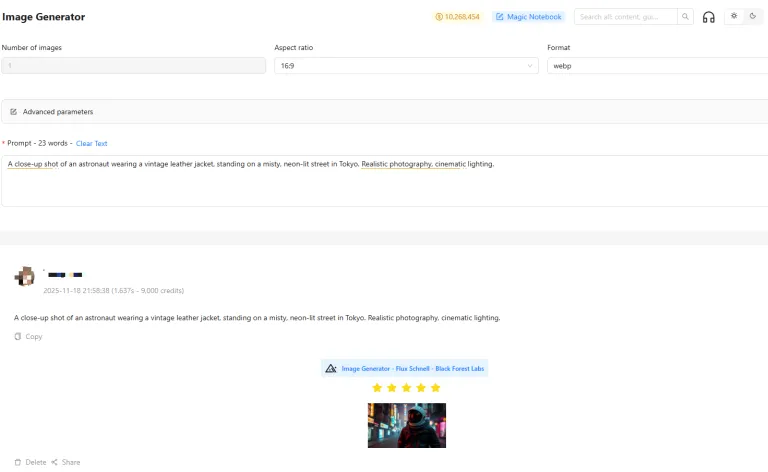This screenshot has height=472, width=768.
Task: Open the Format webp dropdown
Action: coord(657,66)
